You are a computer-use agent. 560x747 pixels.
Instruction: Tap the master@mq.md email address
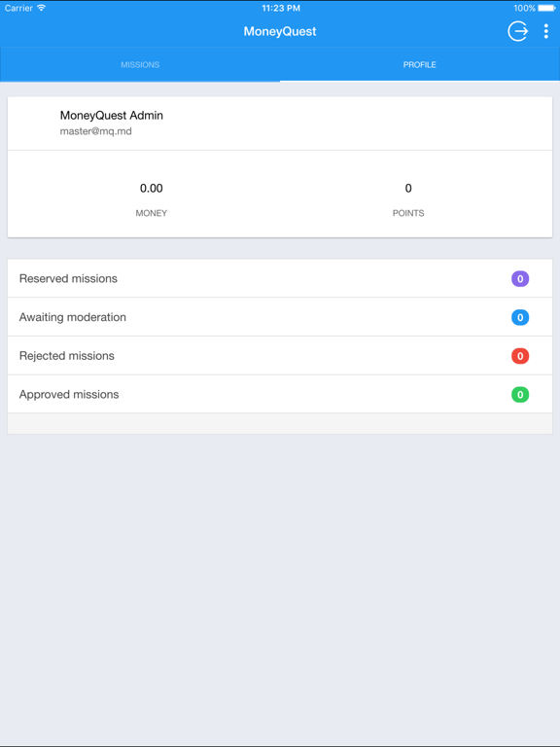[x=95, y=131]
